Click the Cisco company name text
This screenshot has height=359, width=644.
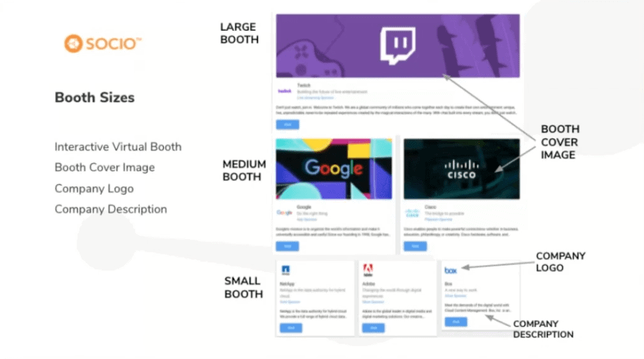[x=431, y=207]
